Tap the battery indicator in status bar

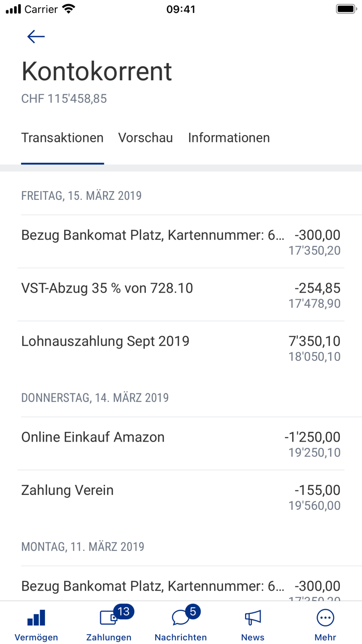pos(344,8)
